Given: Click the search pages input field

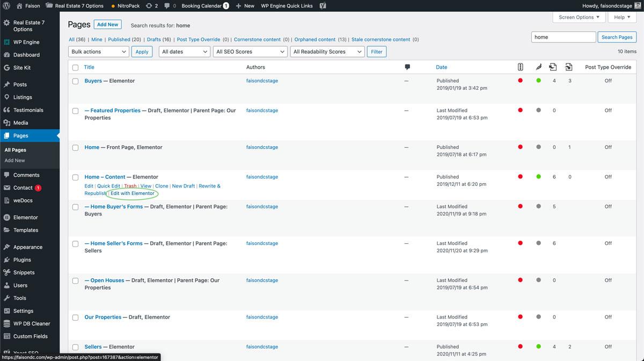Looking at the screenshot, I should coord(563,37).
